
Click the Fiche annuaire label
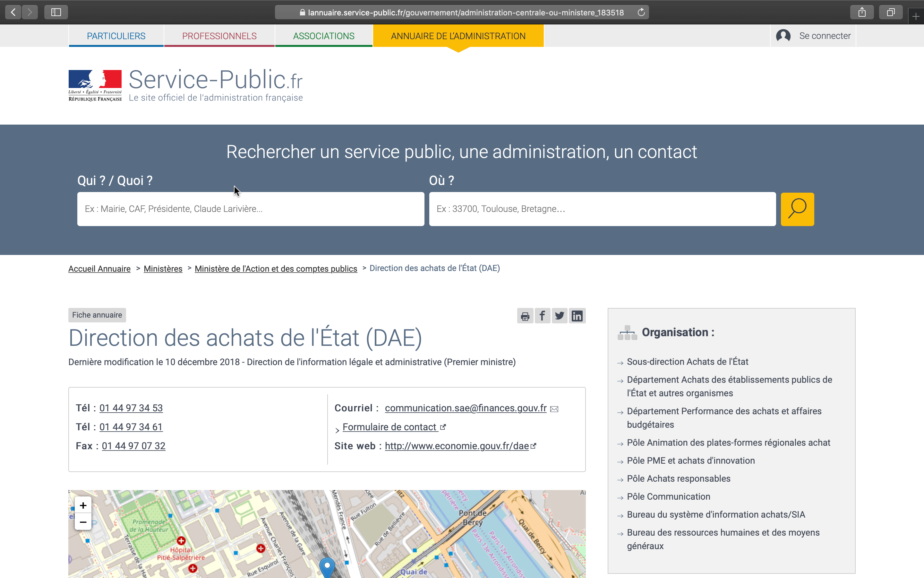[97, 315]
